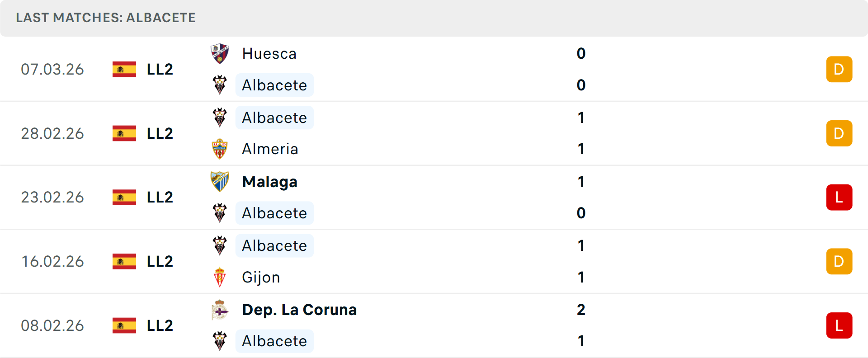Click the Dep. La Coruna crest

click(220, 310)
